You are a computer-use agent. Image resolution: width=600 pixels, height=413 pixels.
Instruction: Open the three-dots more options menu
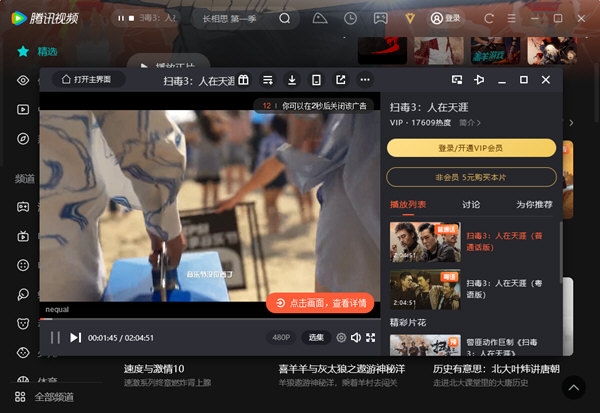(x=365, y=80)
